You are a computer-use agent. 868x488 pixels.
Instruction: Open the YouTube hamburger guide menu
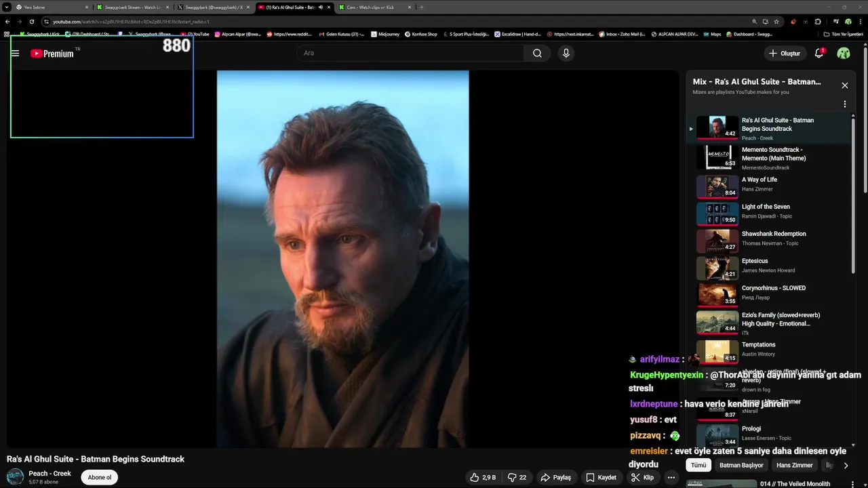tap(15, 53)
